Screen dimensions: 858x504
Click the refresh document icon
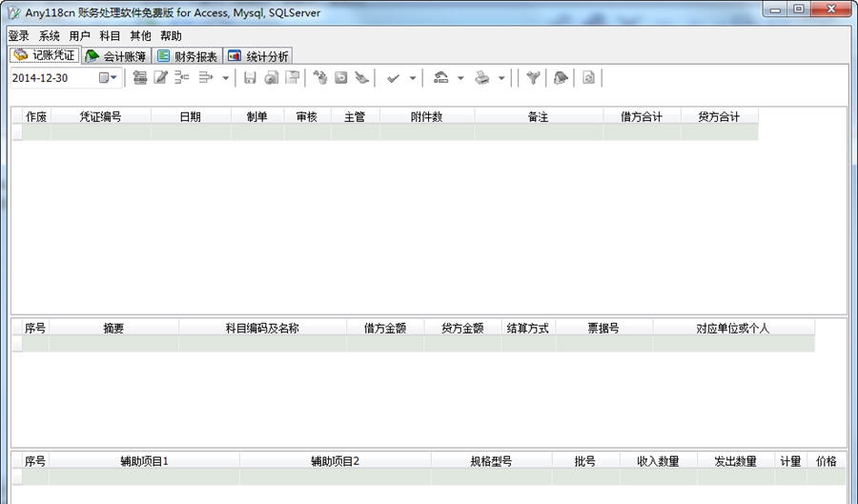589,77
